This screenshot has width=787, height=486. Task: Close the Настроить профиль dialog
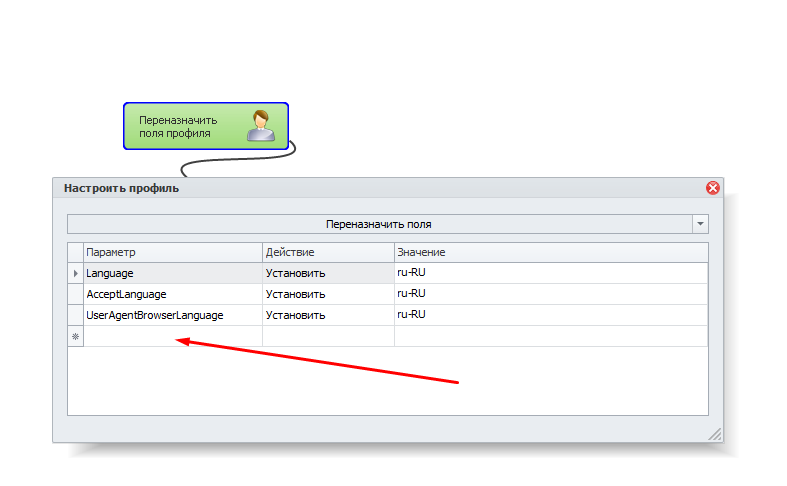pos(712,188)
